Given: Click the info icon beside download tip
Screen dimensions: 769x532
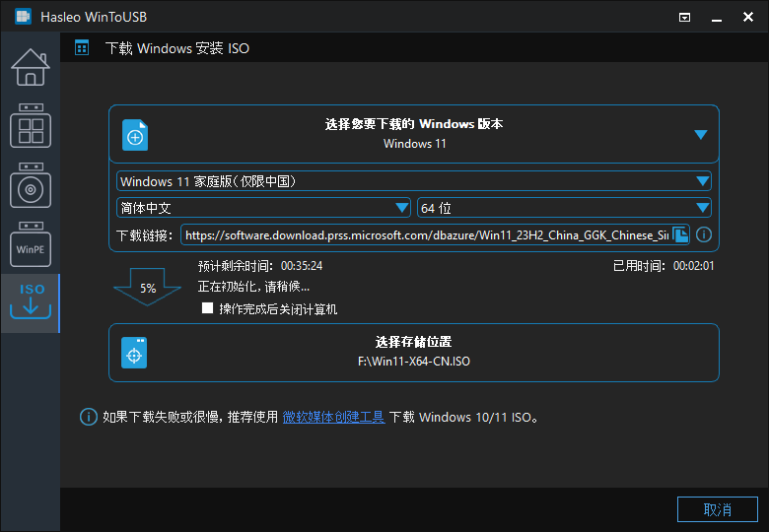Looking at the screenshot, I should (x=89, y=417).
